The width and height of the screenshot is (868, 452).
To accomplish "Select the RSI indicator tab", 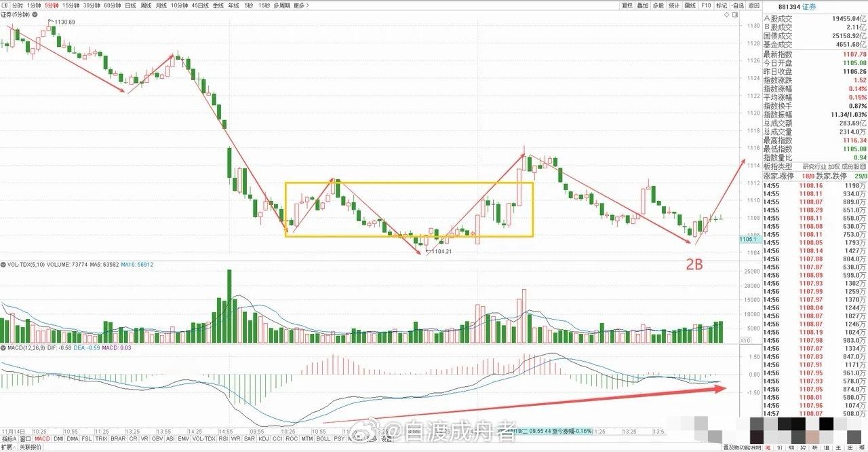I will [223, 438].
